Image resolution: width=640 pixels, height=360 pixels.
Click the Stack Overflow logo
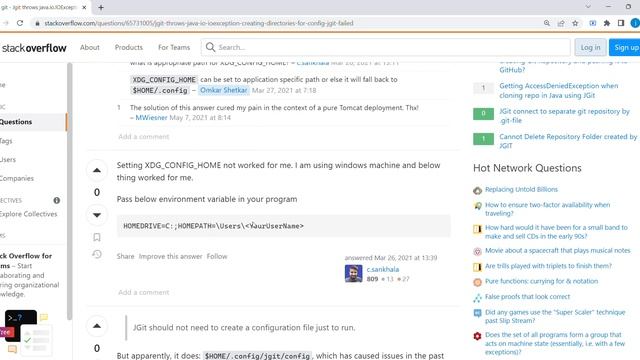(34, 48)
